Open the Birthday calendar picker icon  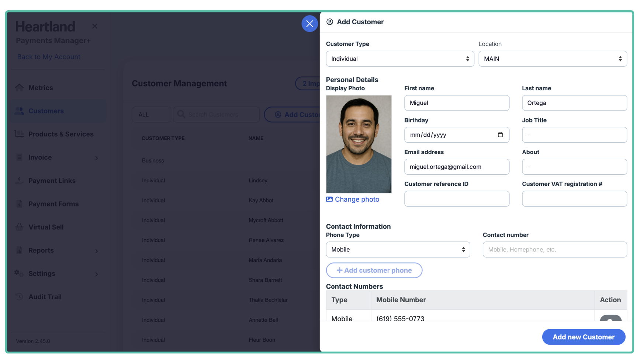coord(500,135)
